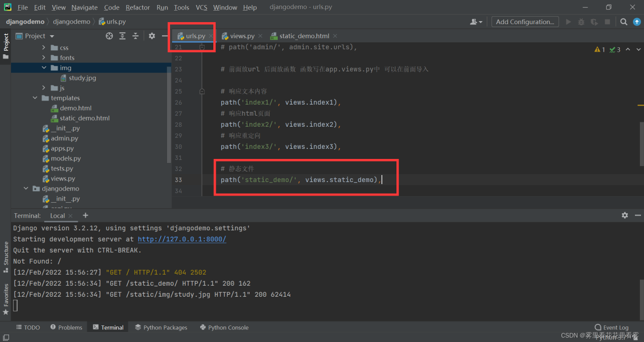Open the http://127.0.0.1:8000/ link
Viewport: 644px width, 342px height.
point(182,239)
